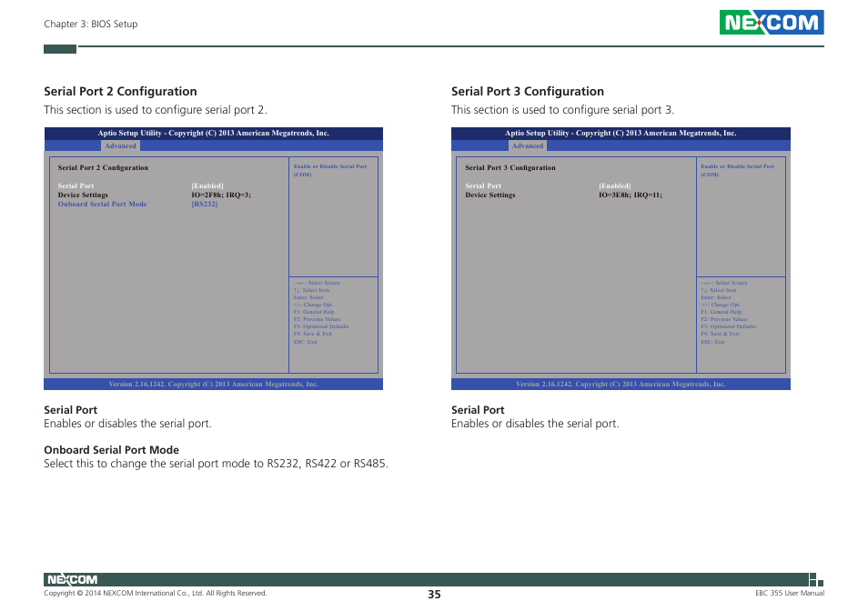Click Version 2.16.1242 footer in Port 2 screen
868x611 pixels.
213,384
